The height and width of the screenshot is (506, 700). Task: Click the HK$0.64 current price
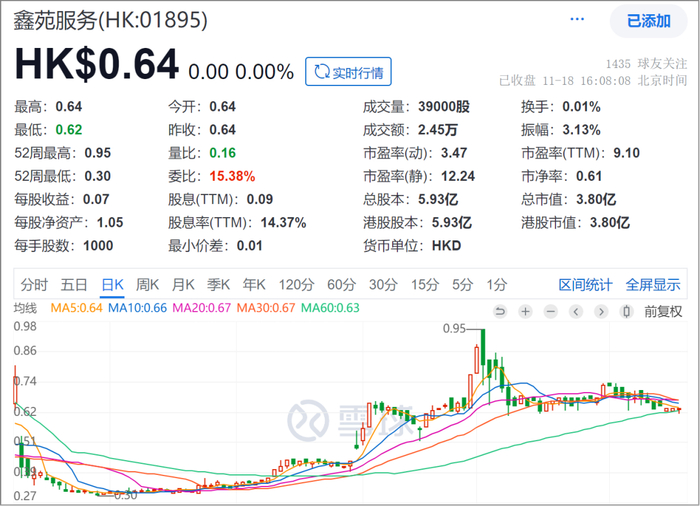click(97, 65)
